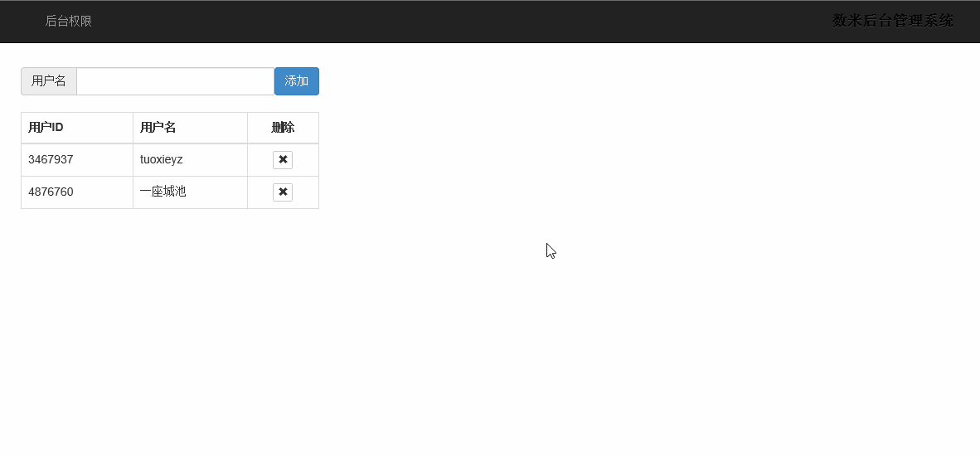Open the 后台权限 navigation menu item
The height and width of the screenshot is (457, 980).
pyautogui.click(x=69, y=22)
